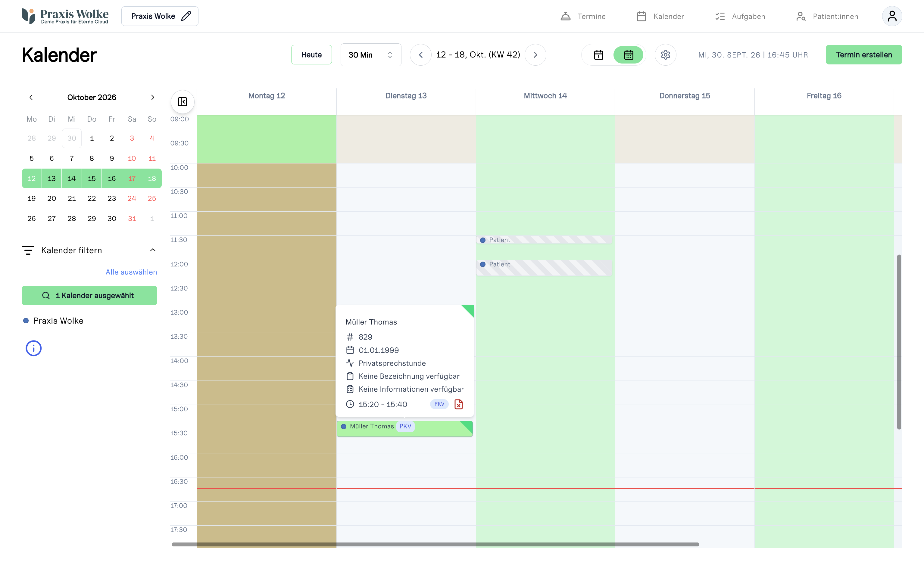
Task: Open the Praxis Wolke practice selector
Action: [160, 16]
